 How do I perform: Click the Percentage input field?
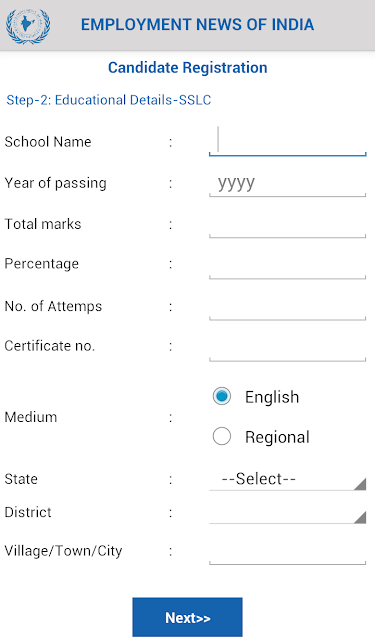(287, 265)
